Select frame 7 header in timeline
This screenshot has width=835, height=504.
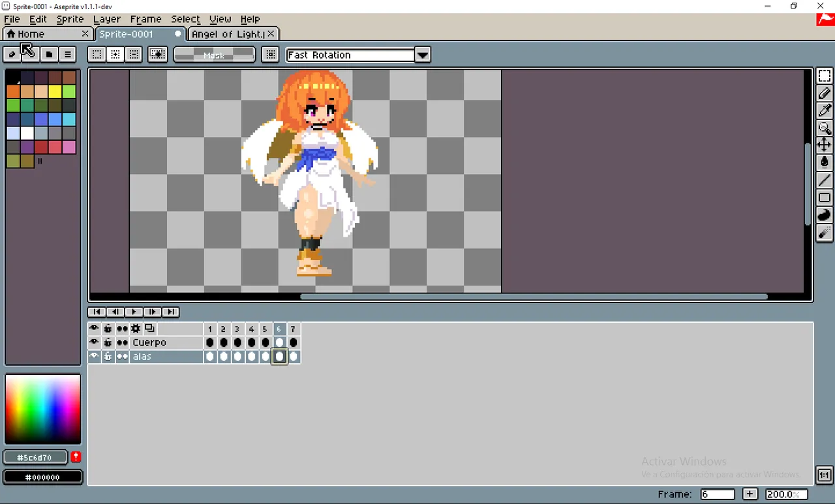click(x=293, y=329)
